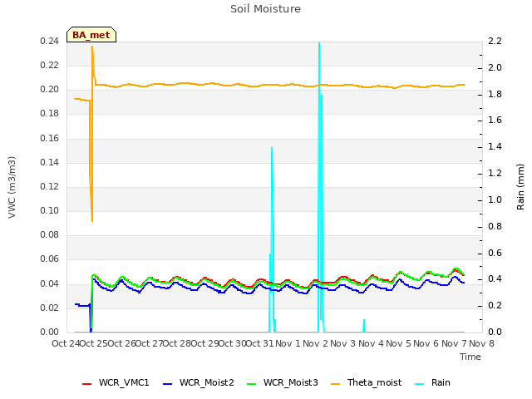Click the Nov 6 date tick label

[x=426, y=343]
